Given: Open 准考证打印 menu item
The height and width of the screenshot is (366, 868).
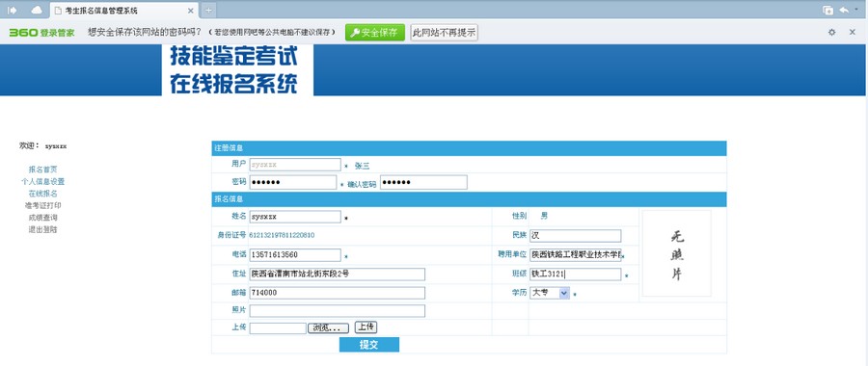Looking at the screenshot, I should (43, 205).
